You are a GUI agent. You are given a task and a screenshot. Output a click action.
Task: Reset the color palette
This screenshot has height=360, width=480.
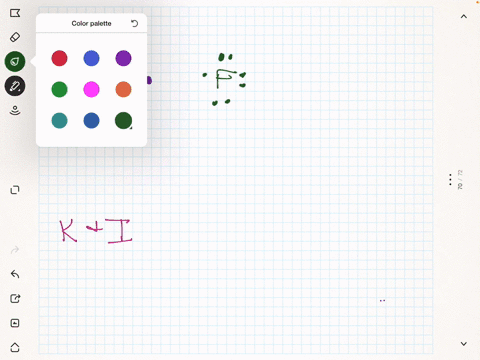(x=134, y=23)
